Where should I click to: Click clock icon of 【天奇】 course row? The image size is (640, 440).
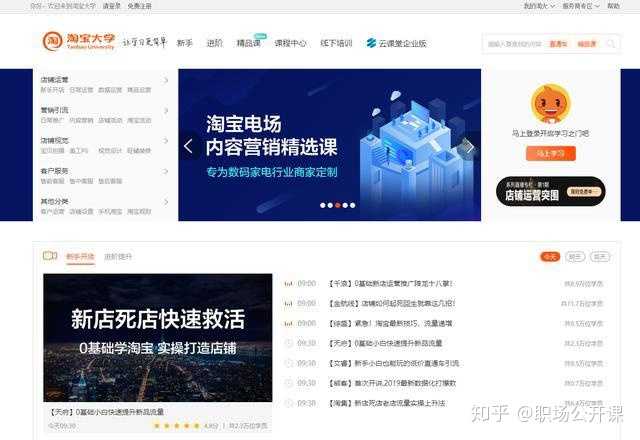pos(289,343)
